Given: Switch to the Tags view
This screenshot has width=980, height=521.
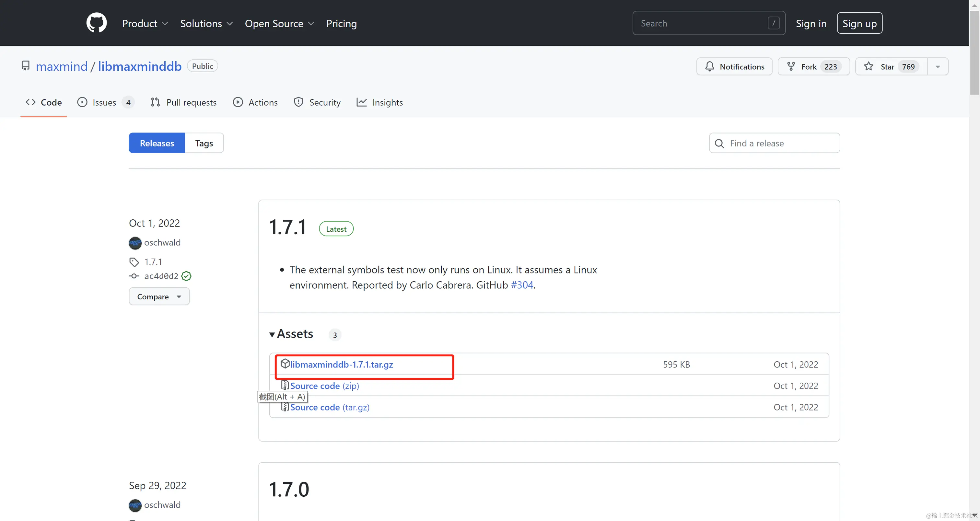Looking at the screenshot, I should pyautogui.click(x=204, y=143).
